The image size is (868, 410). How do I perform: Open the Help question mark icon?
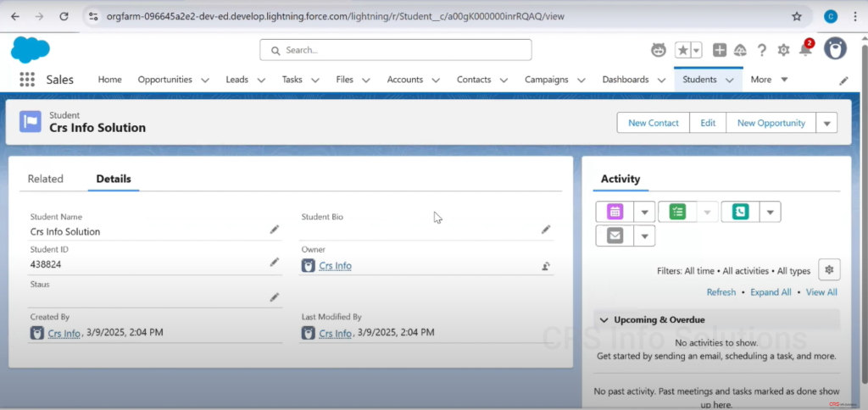pos(762,50)
